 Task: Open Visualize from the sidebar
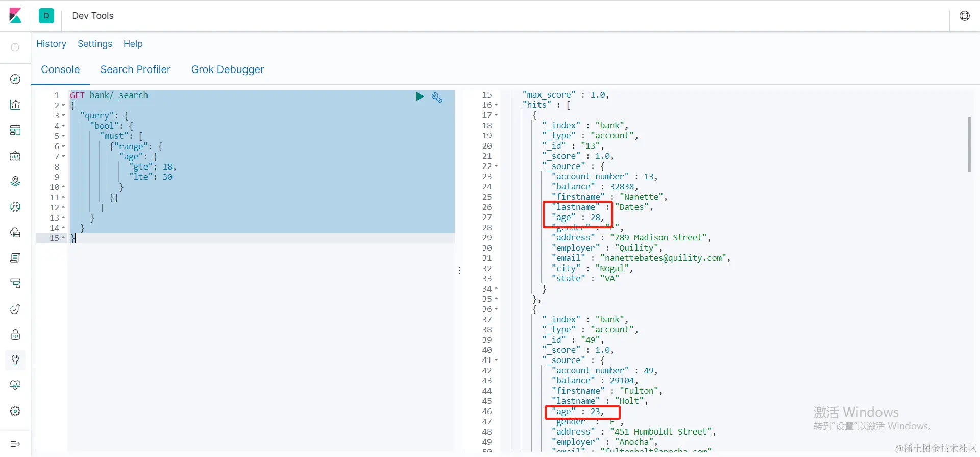coord(15,105)
